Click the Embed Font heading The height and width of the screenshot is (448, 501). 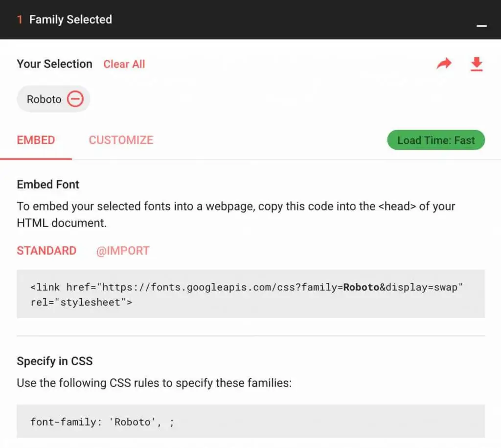pos(47,185)
